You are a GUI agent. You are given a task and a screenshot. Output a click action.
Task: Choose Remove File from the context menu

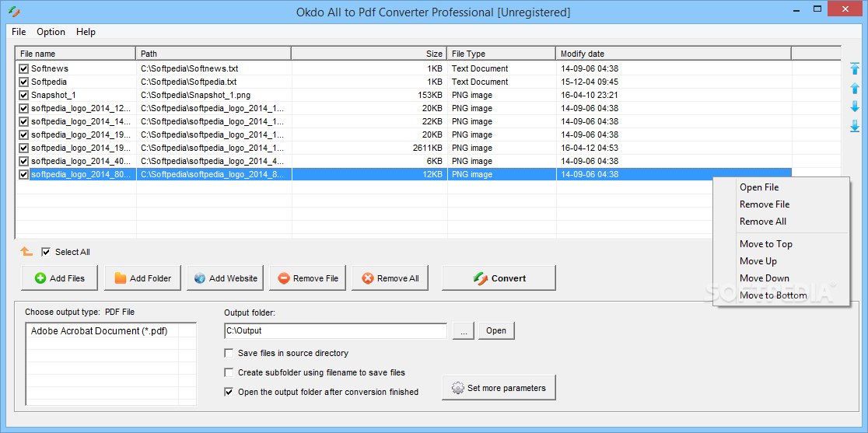(765, 204)
